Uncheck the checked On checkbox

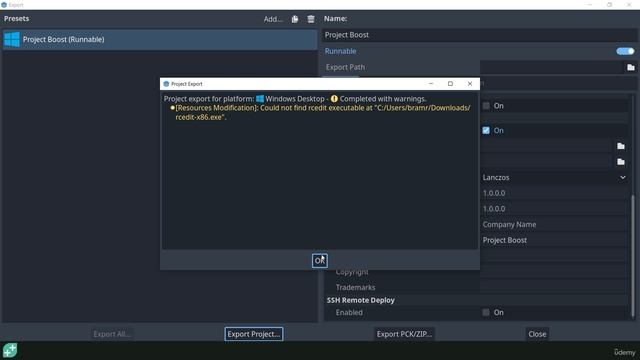coord(486,130)
